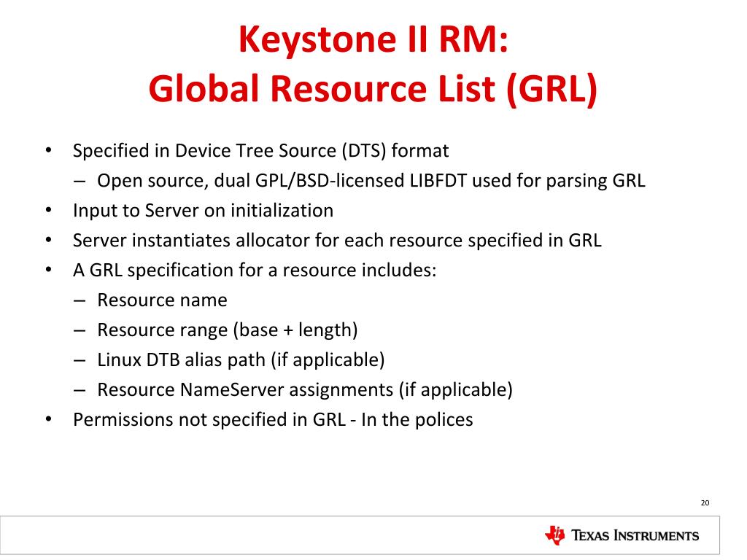Click the "Texas Instruments" wordmark text
This screenshot has height=560, width=747.
(635, 536)
